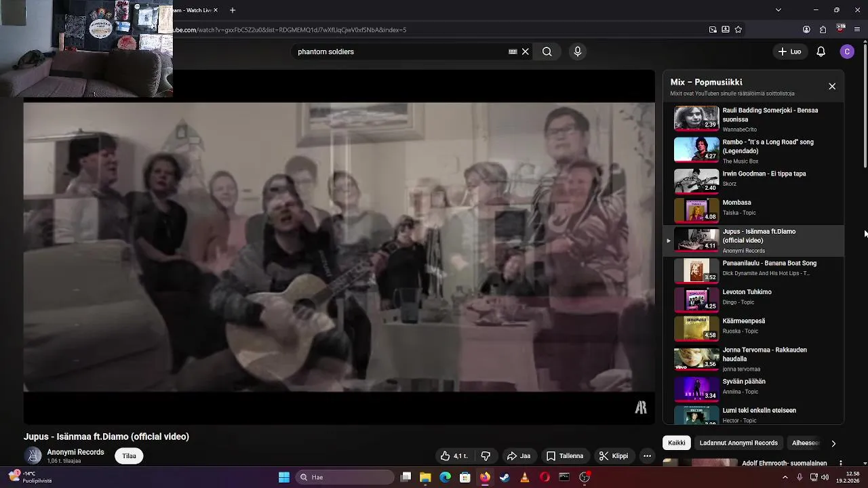Screen dimensions: 868x488
Task: Open Microsoft Edge from taskbar
Action: pos(445,477)
